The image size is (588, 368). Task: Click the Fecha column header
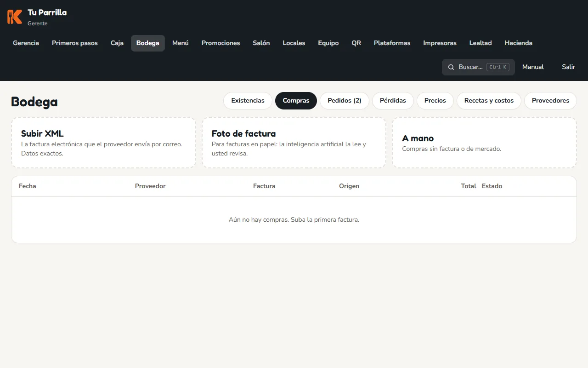[x=28, y=186]
